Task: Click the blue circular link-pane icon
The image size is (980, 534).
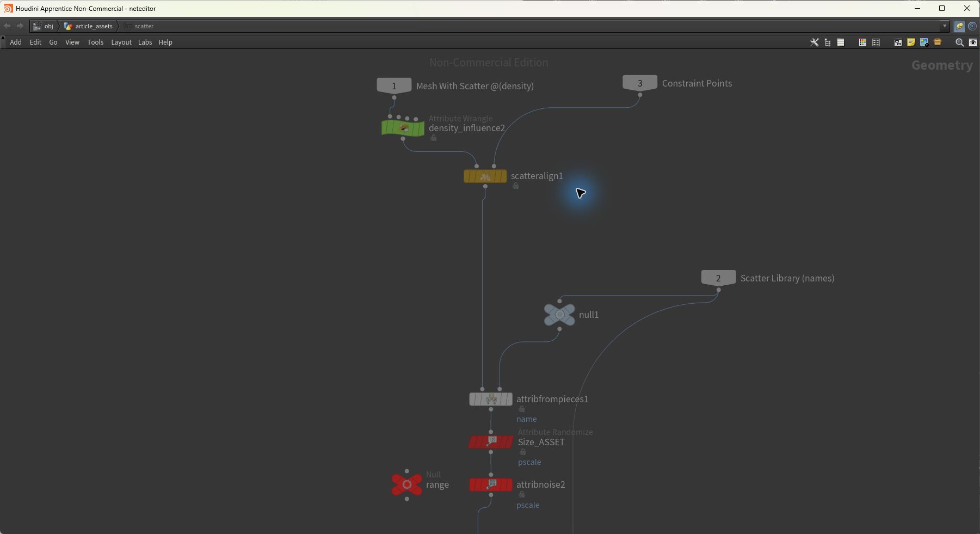Action: [972, 26]
